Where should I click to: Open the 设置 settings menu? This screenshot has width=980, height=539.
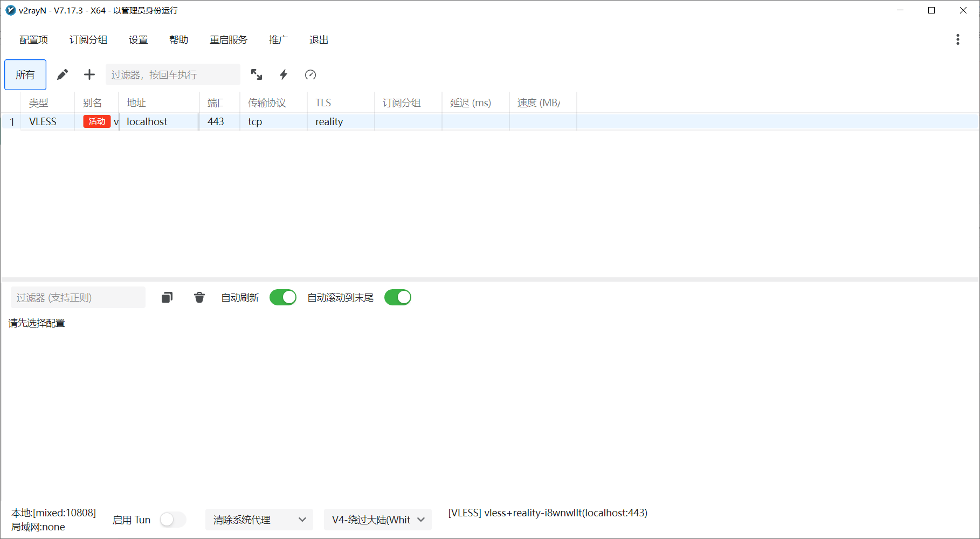pyautogui.click(x=139, y=40)
